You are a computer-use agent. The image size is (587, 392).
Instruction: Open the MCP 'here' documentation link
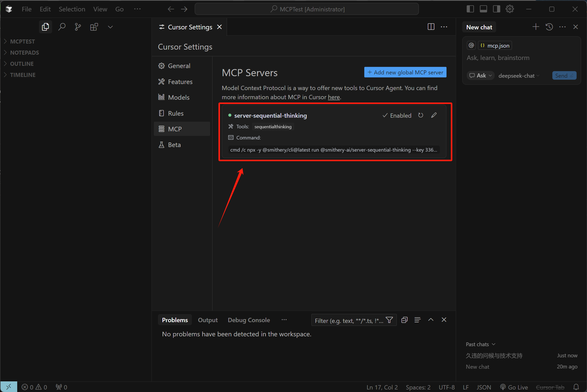coord(334,97)
